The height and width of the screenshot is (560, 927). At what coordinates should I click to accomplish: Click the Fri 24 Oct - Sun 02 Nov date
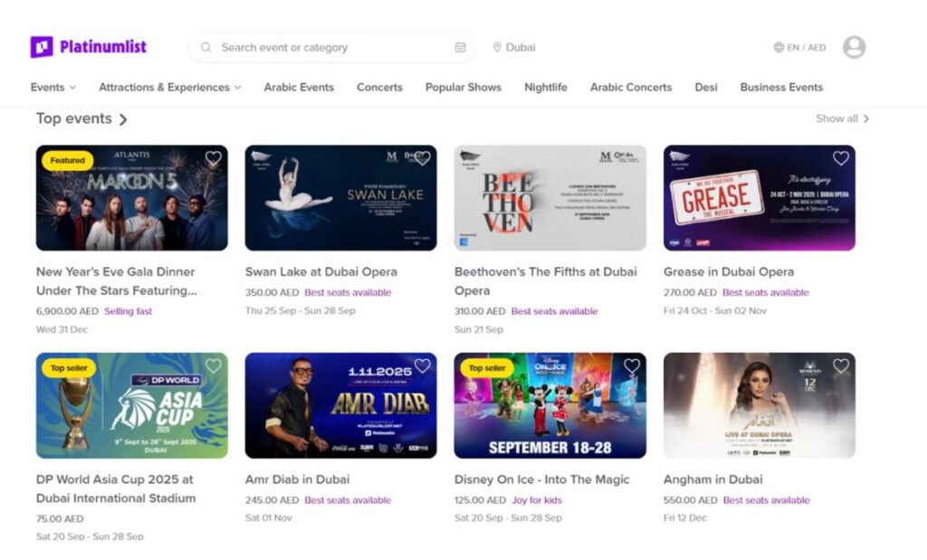point(715,310)
